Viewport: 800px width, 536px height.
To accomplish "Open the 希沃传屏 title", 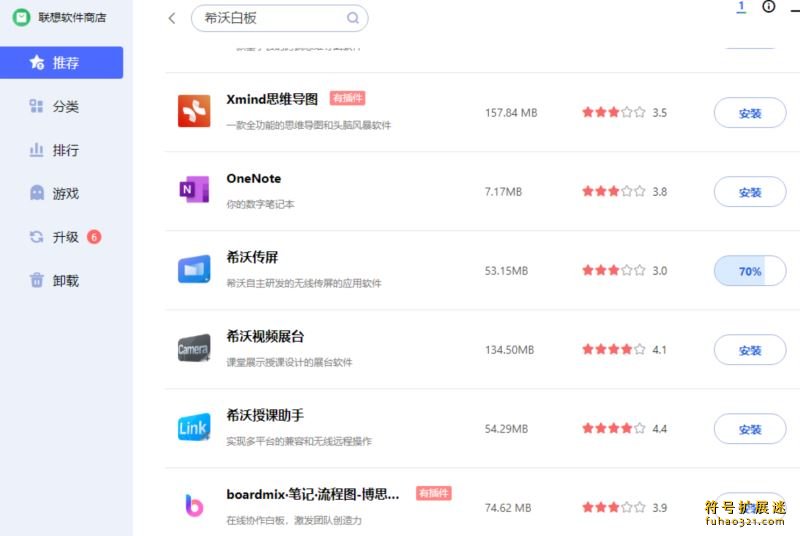I will pos(252,257).
